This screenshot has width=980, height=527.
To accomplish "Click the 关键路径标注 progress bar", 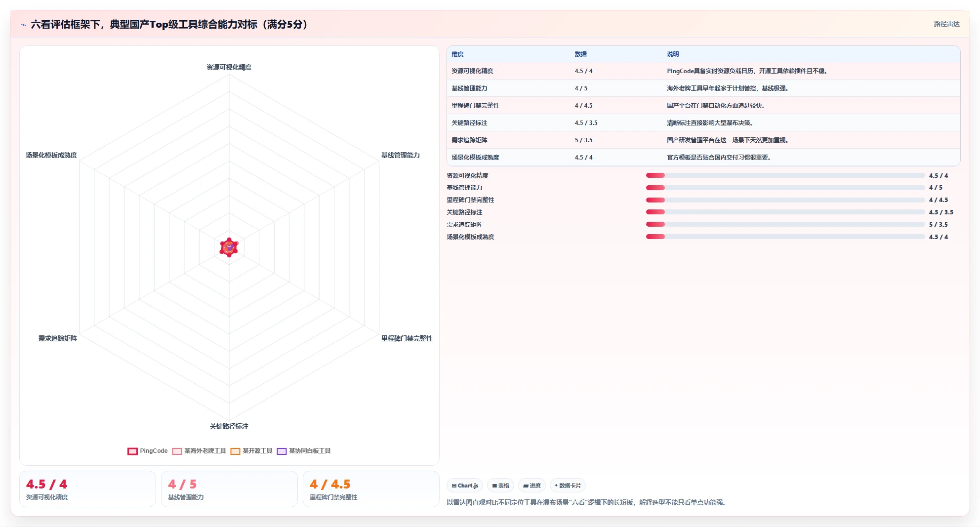I will click(x=785, y=212).
